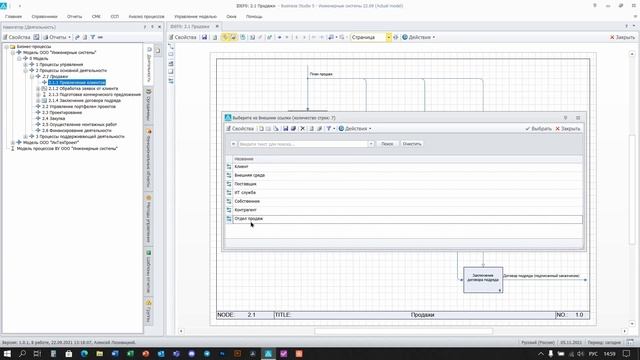Select the Контрагент row
This screenshot has height=360, width=640.
(404, 210)
